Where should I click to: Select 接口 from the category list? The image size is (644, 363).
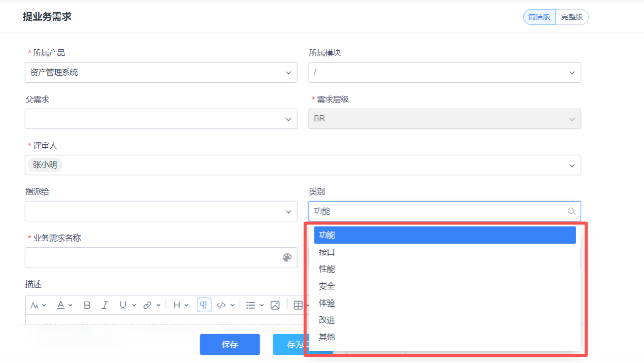[x=327, y=252]
